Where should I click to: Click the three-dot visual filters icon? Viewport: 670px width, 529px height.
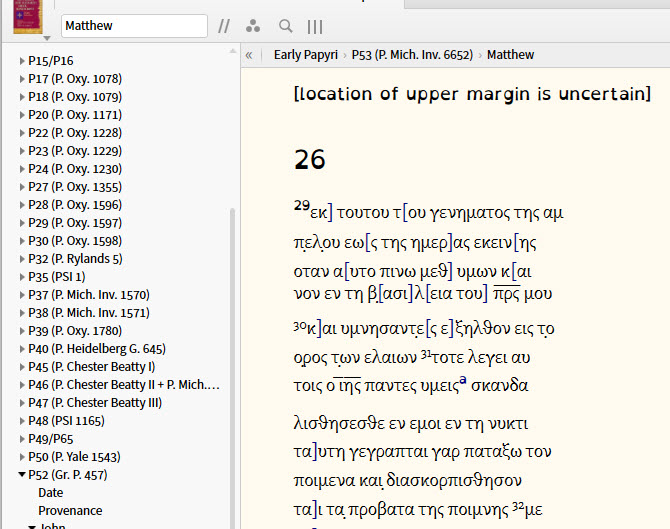point(253,26)
